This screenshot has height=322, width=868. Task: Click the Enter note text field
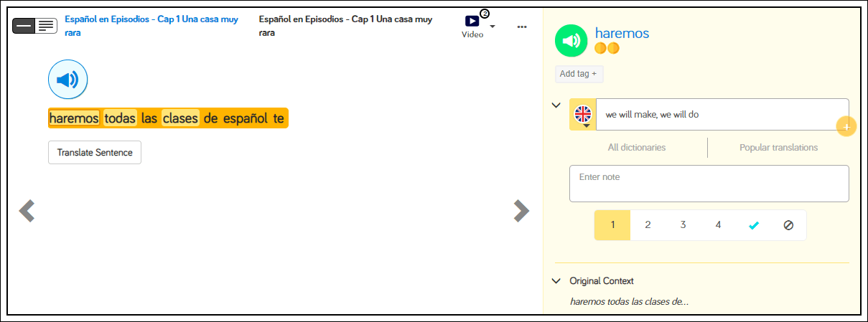(709, 184)
